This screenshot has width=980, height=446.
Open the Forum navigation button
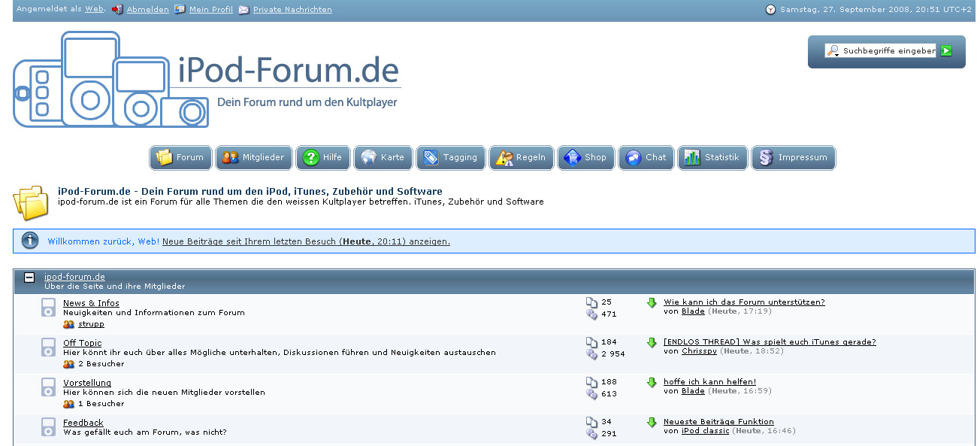pyautogui.click(x=180, y=158)
